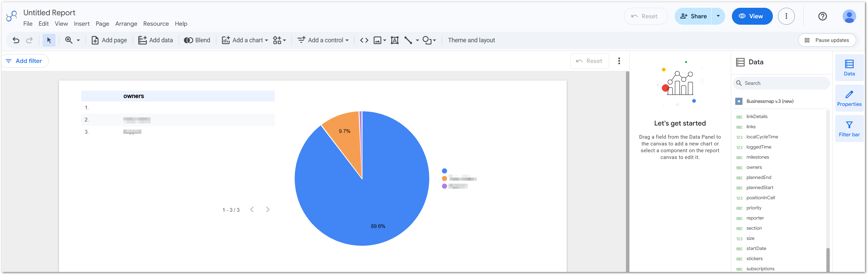
Task: Click the embed URL code icon
Action: (x=364, y=40)
